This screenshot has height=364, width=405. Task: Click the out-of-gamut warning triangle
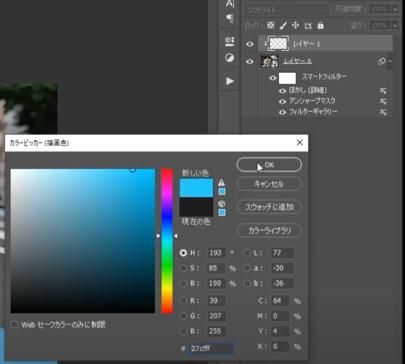(222, 183)
